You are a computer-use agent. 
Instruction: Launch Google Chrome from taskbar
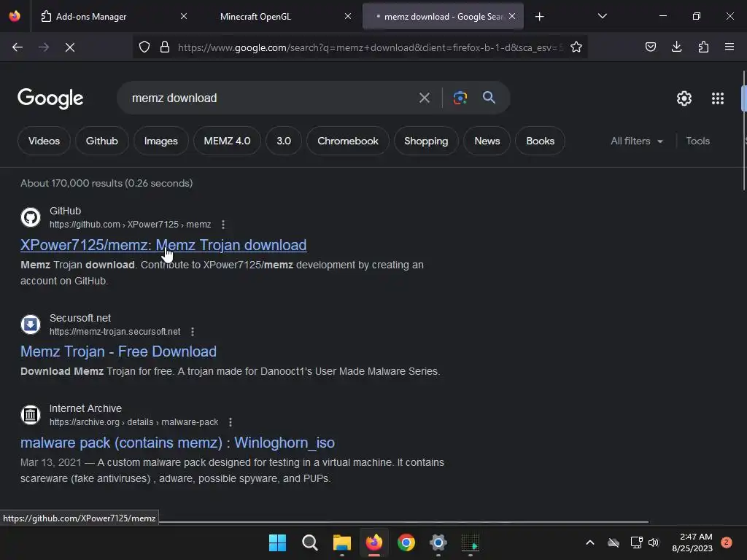[406, 542]
